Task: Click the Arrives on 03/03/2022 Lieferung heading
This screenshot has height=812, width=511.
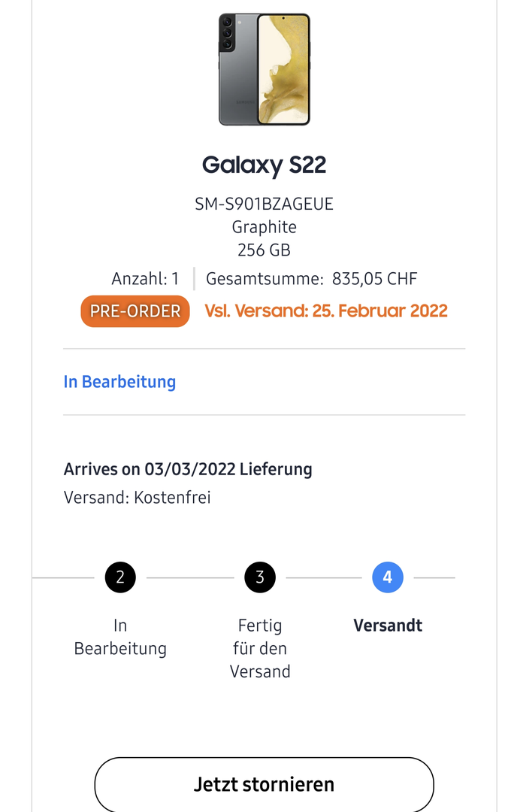Action: coord(188,469)
